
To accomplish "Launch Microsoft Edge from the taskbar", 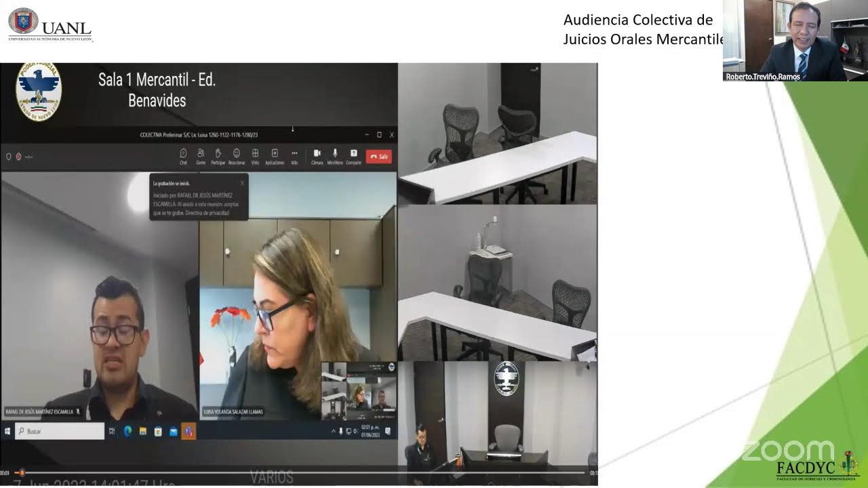I will point(127,431).
